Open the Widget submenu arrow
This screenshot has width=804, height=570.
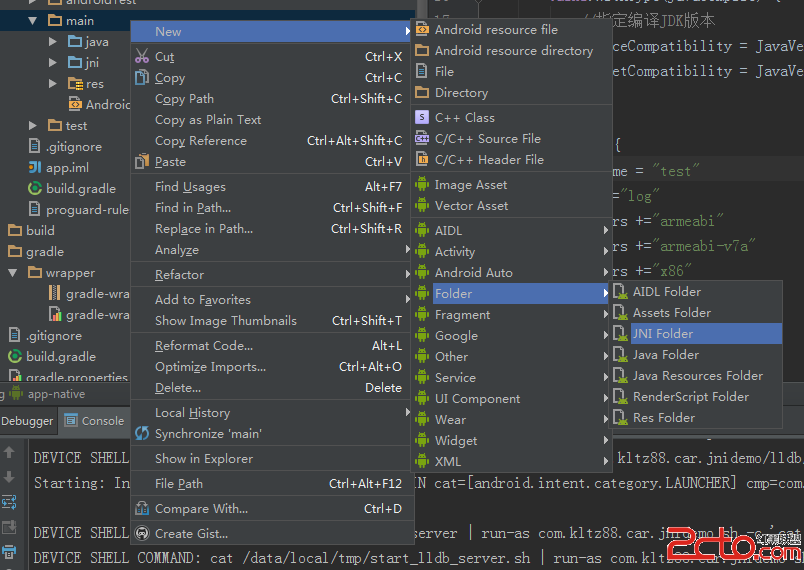pyautogui.click(x=606, y=440)
